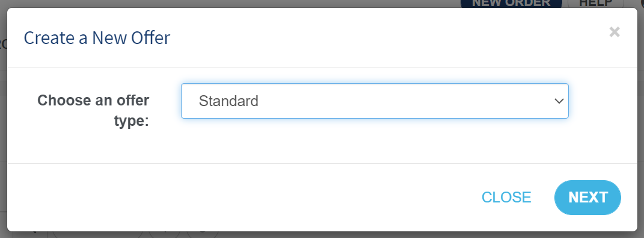Click the Create a New Offer title
Screen dimensions: 644x238
97,38
